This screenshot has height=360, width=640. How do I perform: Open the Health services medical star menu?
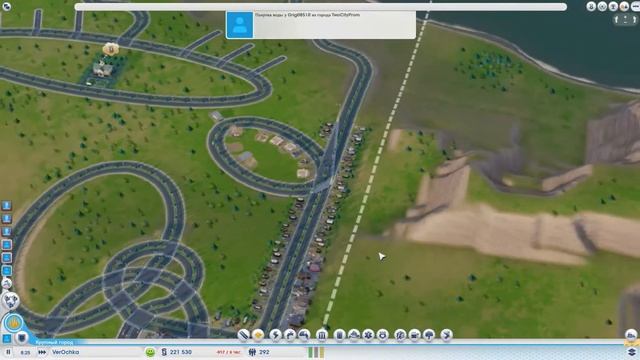(368, 335)
